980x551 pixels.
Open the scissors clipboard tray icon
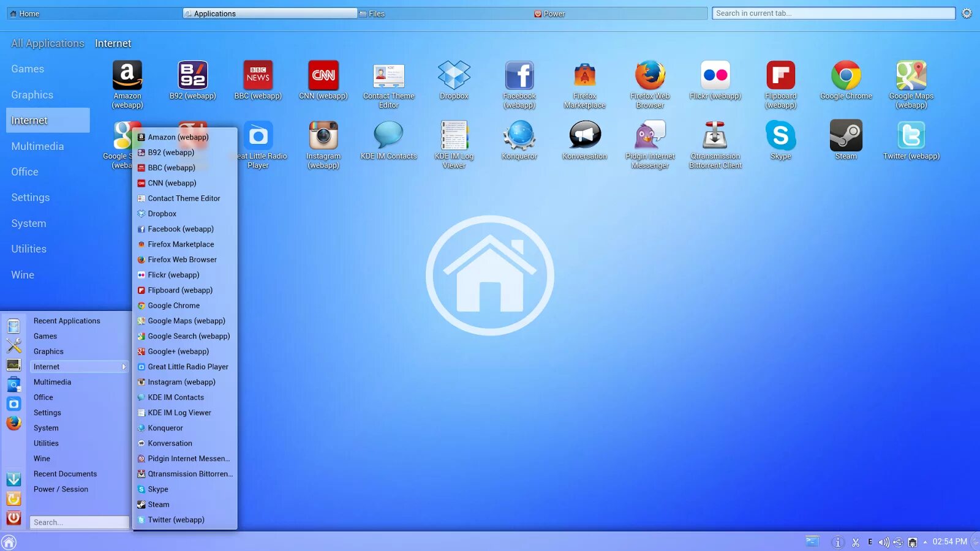856,542
